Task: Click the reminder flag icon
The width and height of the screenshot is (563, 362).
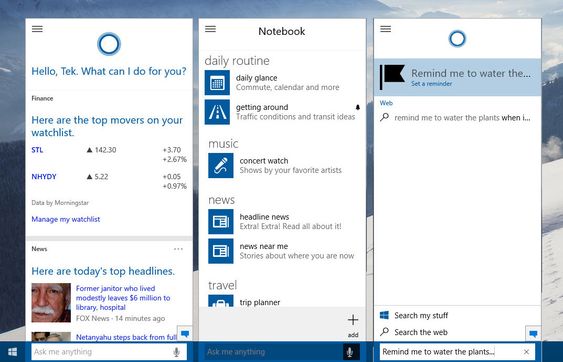Action: (392, 77)
